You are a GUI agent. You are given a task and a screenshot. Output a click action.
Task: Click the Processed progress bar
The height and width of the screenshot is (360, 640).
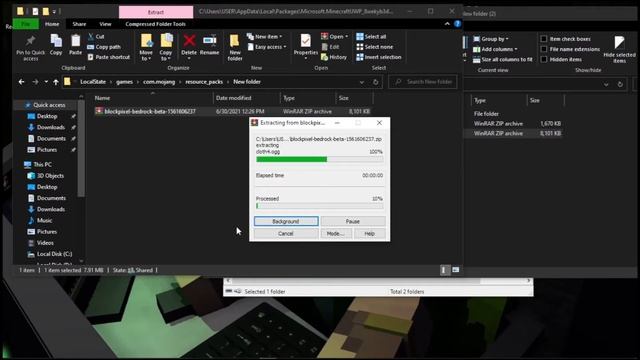coord(320,206)
